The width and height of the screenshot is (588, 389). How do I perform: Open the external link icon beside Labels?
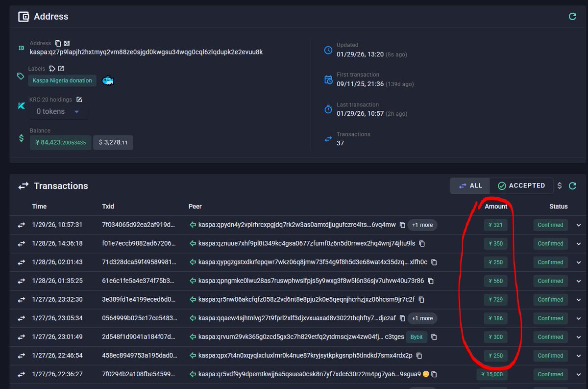[x=61, y=69]
